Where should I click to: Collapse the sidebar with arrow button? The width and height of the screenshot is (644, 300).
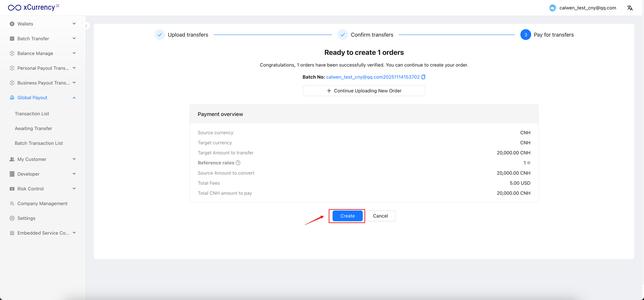[x=86, y=26]
